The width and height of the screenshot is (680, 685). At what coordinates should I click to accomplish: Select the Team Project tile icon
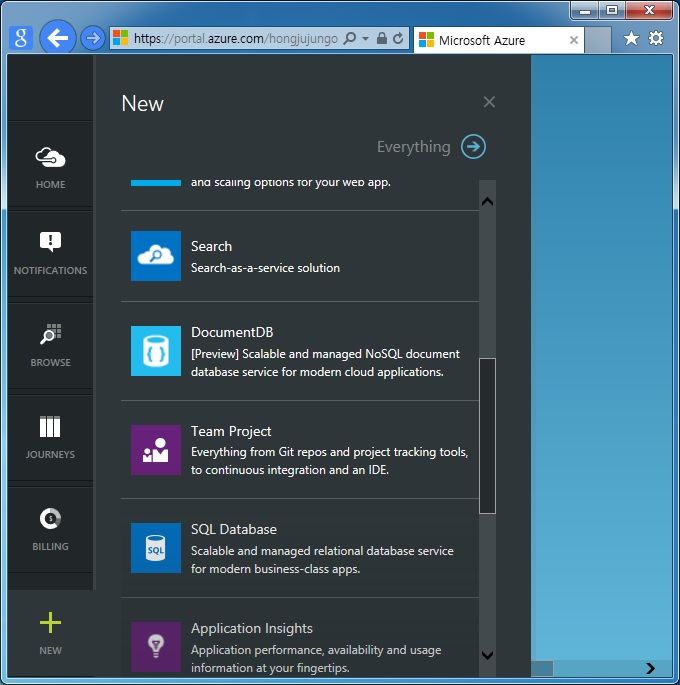click(156, 450)
